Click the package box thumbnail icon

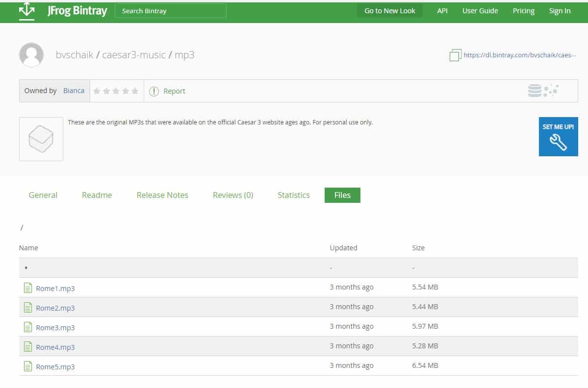pyautogui.click(x=41, y=139)
